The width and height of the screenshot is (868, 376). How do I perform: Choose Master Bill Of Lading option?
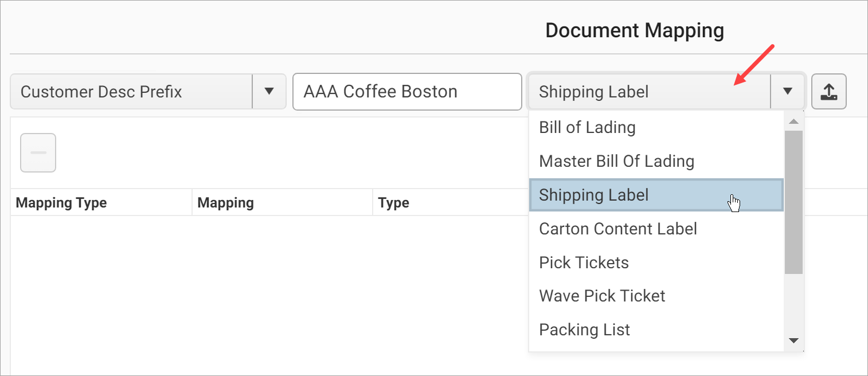(616, 161)
